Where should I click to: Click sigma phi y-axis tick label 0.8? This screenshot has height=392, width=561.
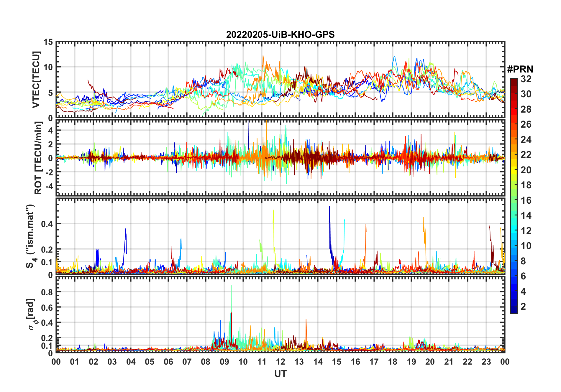pyautogui.click(x=47, y=292)
